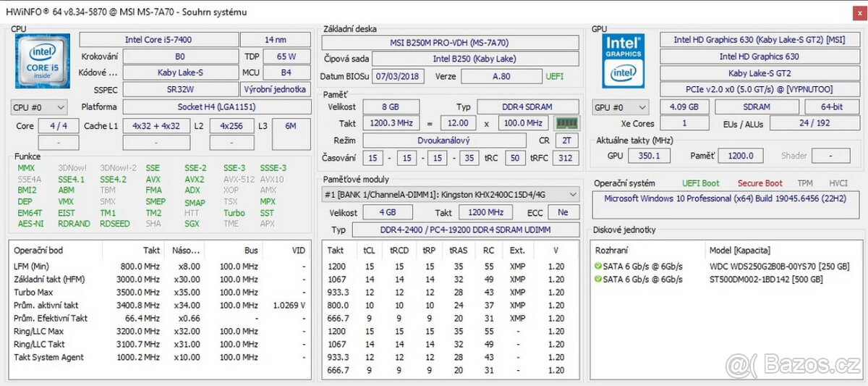This screenshot has height=386, width=868.
Task: Click the tRAS column header in timings table
Action: point(458,250)
